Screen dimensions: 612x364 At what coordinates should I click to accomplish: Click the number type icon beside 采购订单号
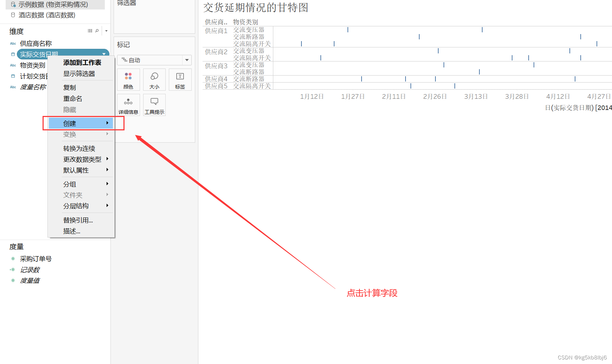[x=13, y=259]
